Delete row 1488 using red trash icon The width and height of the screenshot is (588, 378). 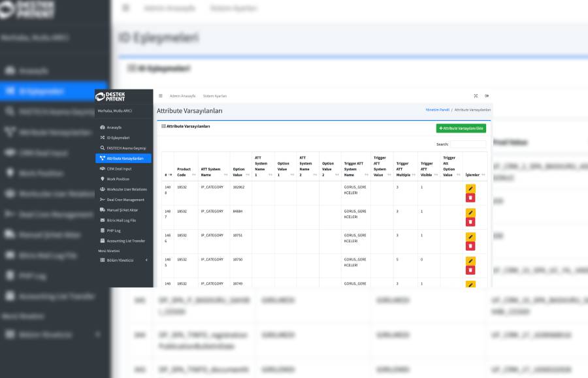pyautogui.click(x=470, y=198)
